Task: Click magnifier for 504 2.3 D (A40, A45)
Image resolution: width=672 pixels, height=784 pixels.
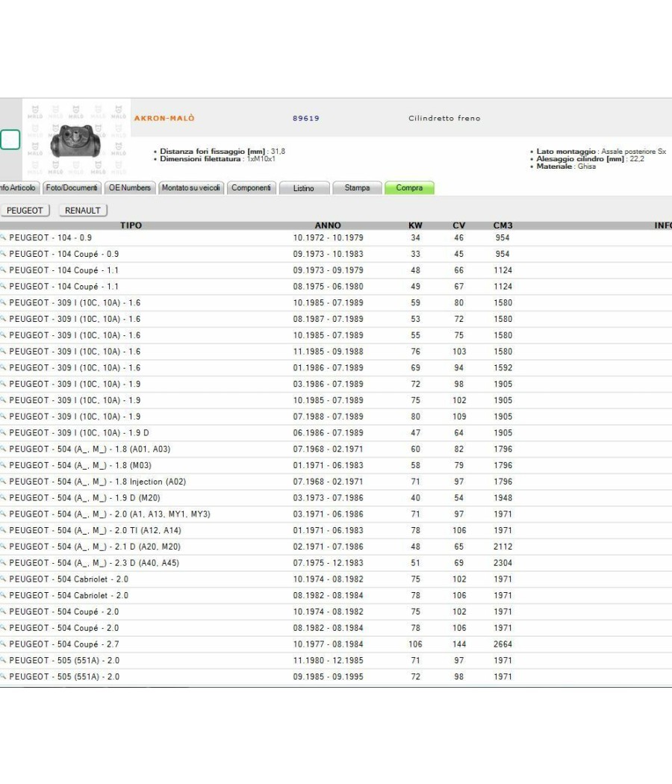Action: coord(2,562)
